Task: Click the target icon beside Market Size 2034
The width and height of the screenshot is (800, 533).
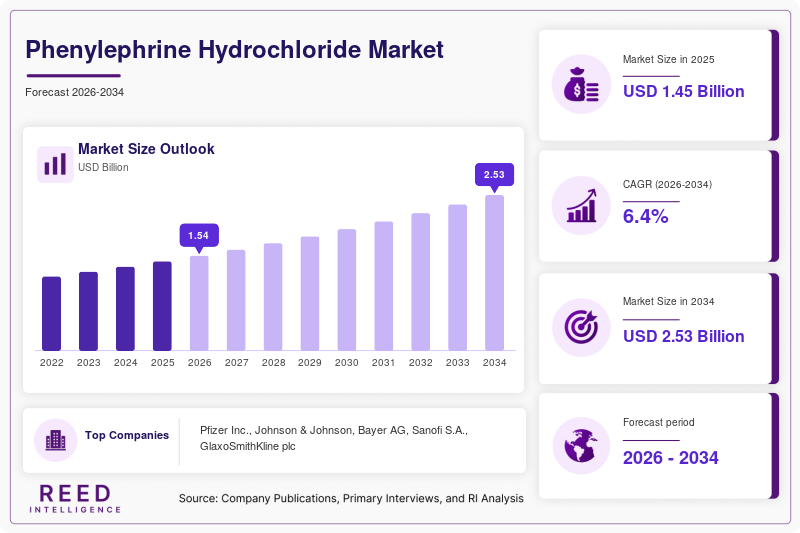Action: (x=581, y=327)
